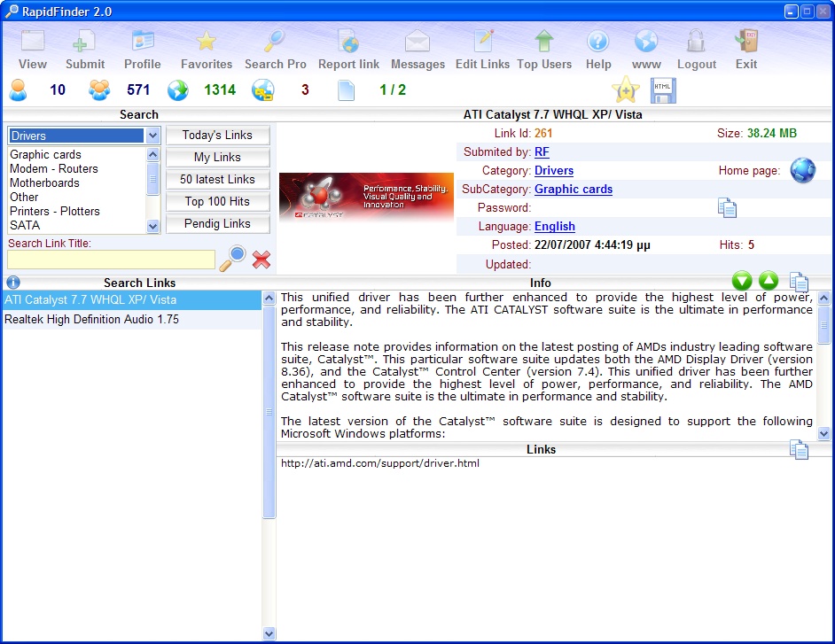The height and width of the screenshot is (644, 835).
Task: Show Top Users list
Action: coord(544,50)
